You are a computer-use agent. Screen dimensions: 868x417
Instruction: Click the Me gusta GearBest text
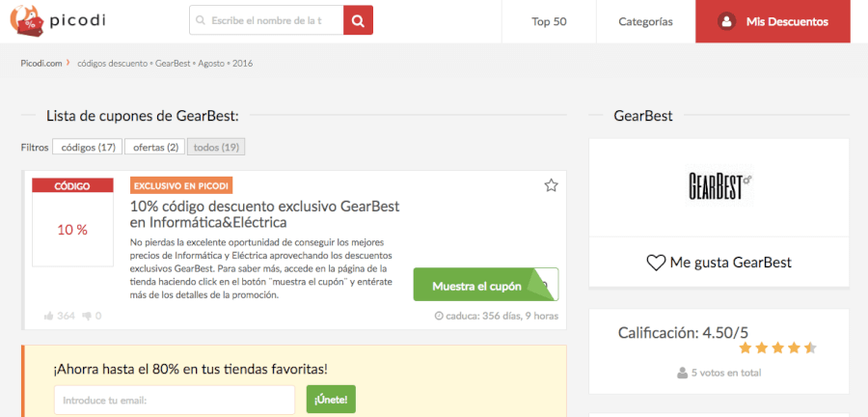click(731, 263)
